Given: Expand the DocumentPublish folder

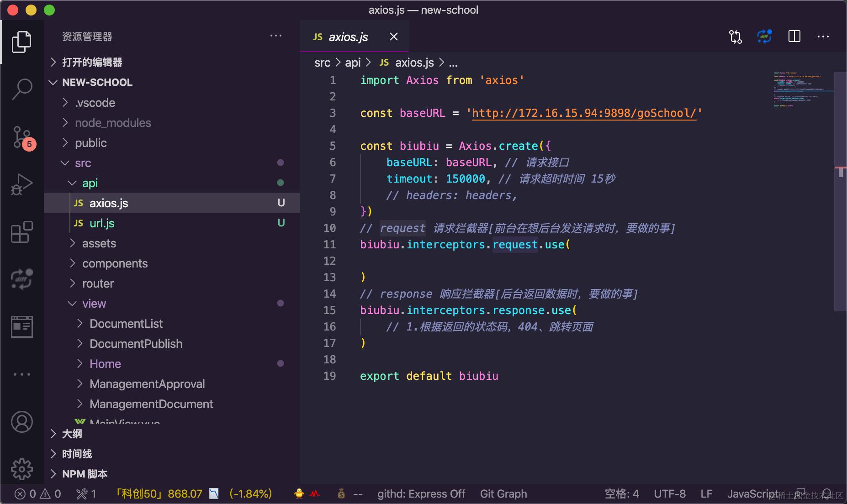Looking at the screenshot, I should (172, 343).
